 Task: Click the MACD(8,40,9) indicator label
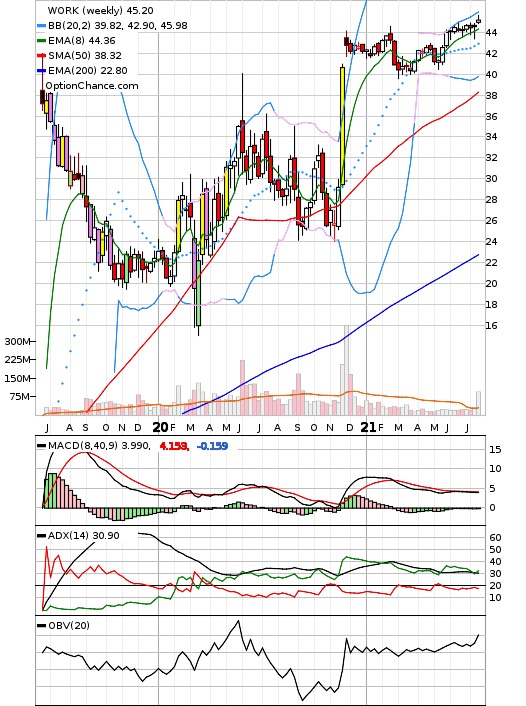point(98,446)
